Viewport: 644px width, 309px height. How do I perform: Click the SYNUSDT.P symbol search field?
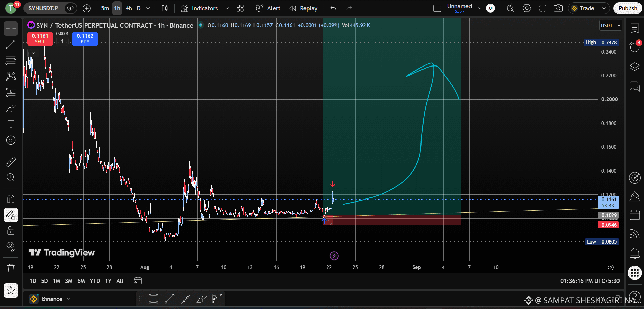click(x=43, y=8)
